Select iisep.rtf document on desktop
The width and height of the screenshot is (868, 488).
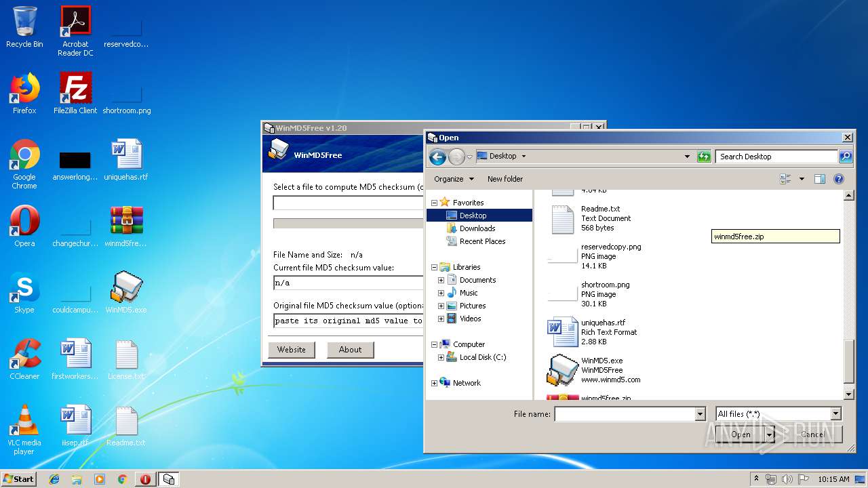75,426
